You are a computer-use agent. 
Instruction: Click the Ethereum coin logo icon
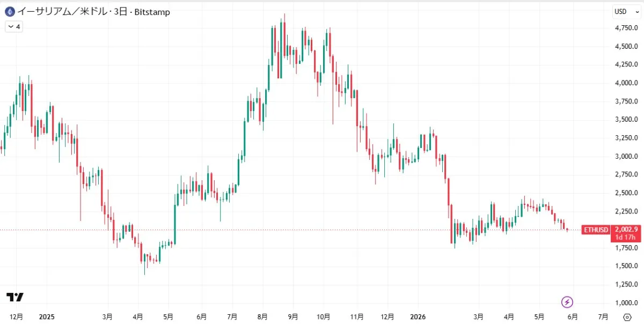(10, 11)
